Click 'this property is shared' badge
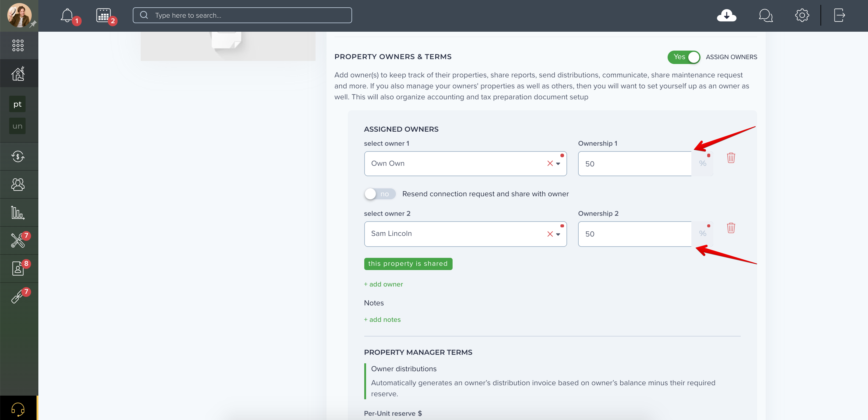The width and height of the screenshot is (868, 420). 408,264
